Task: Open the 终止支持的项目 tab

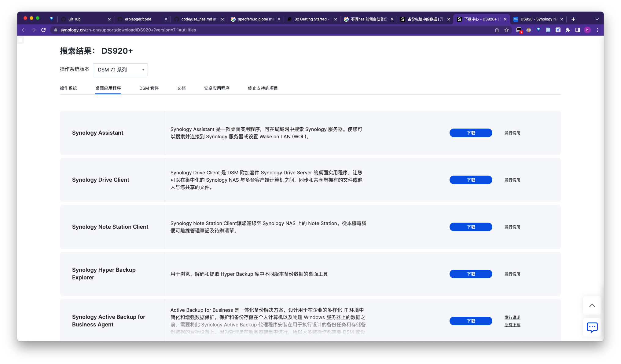Action: [263, 88]
